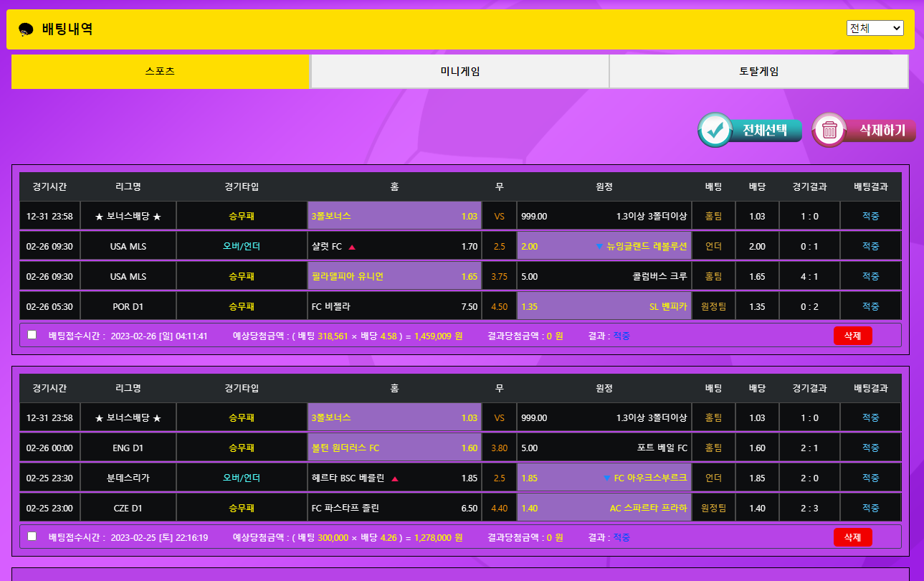The height and width of the screenshot is (581, 924).
Task: Delete the 1,459,009 원 bet slip
Action: pos(852,336)
